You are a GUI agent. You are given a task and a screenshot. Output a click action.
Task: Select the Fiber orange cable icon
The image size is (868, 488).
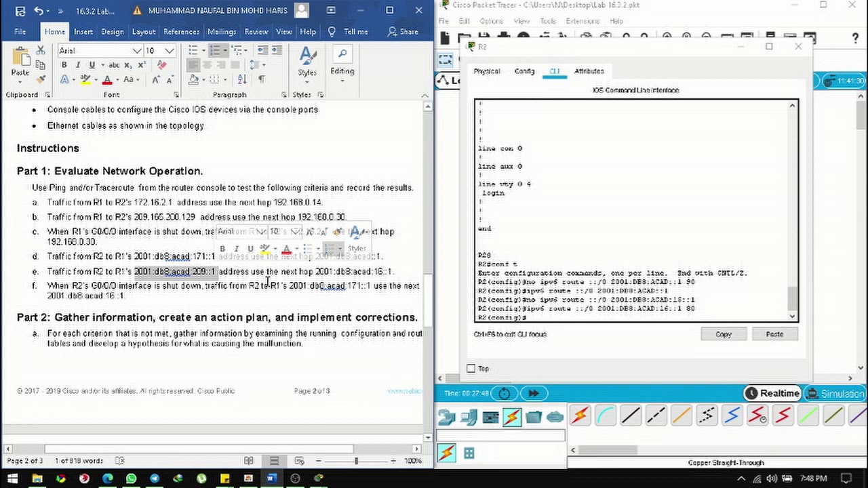point(682,415)
